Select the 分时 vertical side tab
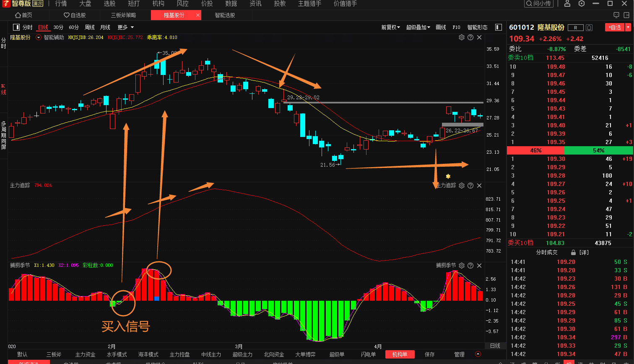The width and height of the screenshot is (634, 364). (x=3, y=43)
